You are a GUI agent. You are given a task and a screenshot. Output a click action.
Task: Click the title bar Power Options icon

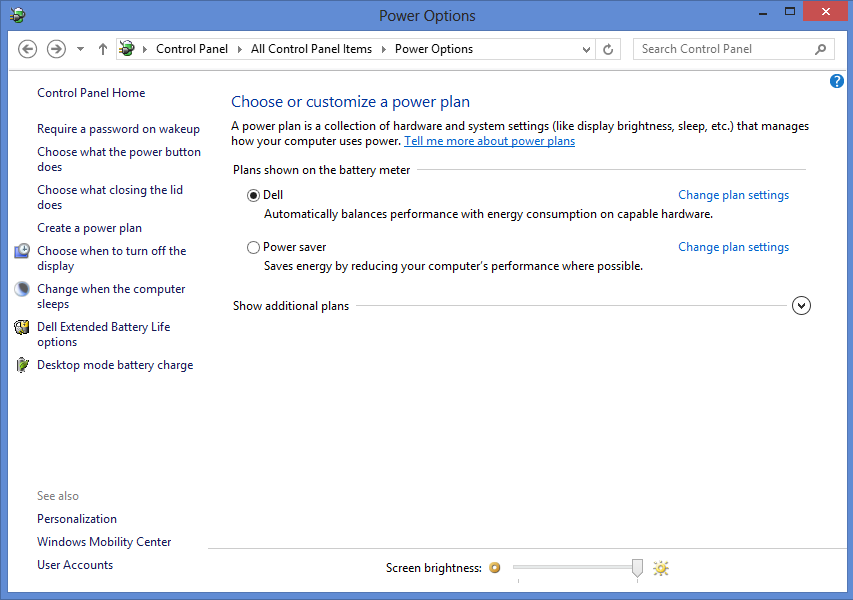coord(17,15)
